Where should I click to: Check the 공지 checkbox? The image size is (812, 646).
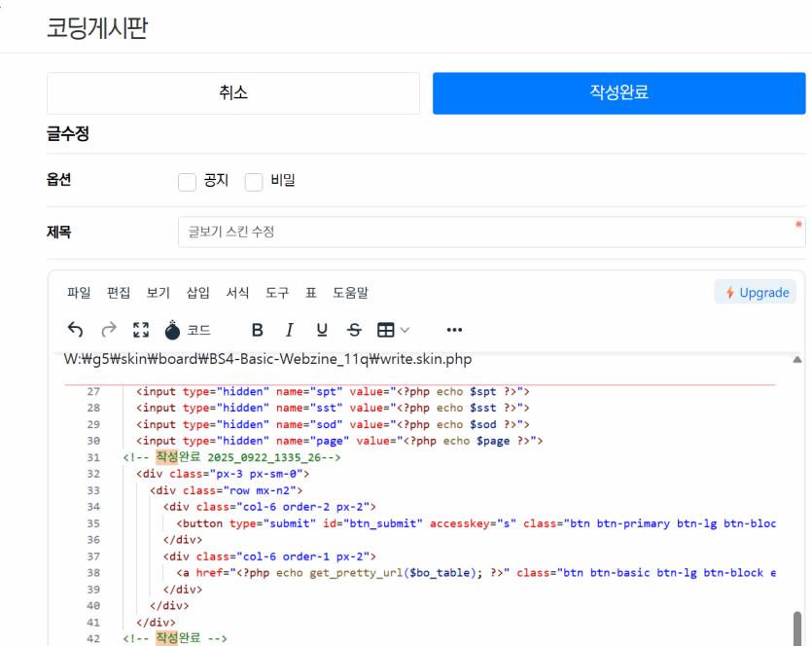(x=187, y=182)
